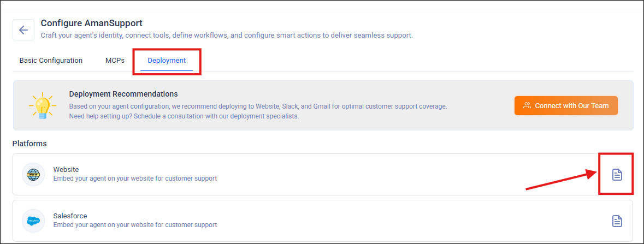Open the Website platform documentation icon
The height and width of the screenshot is (244, 644).
coord(617,175)
